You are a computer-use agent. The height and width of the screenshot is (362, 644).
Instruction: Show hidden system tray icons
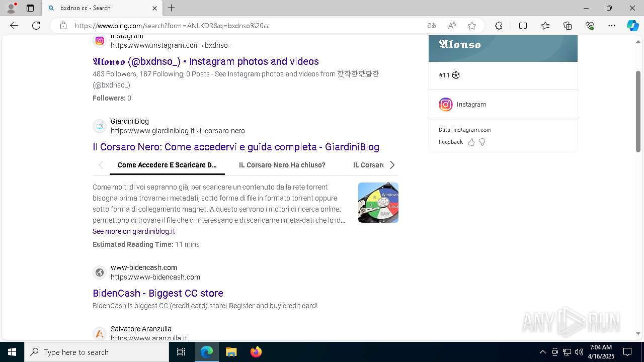[x=542, y=352]
